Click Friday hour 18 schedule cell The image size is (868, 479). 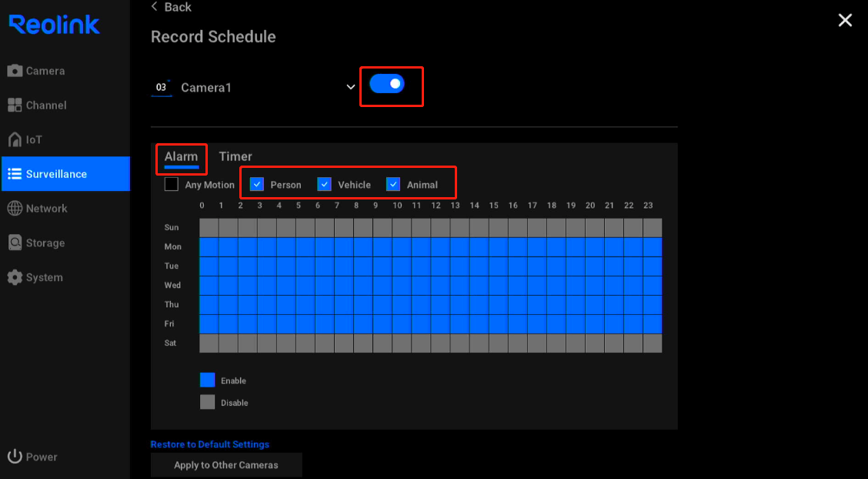pyautogui.click(x=556, y=324)
